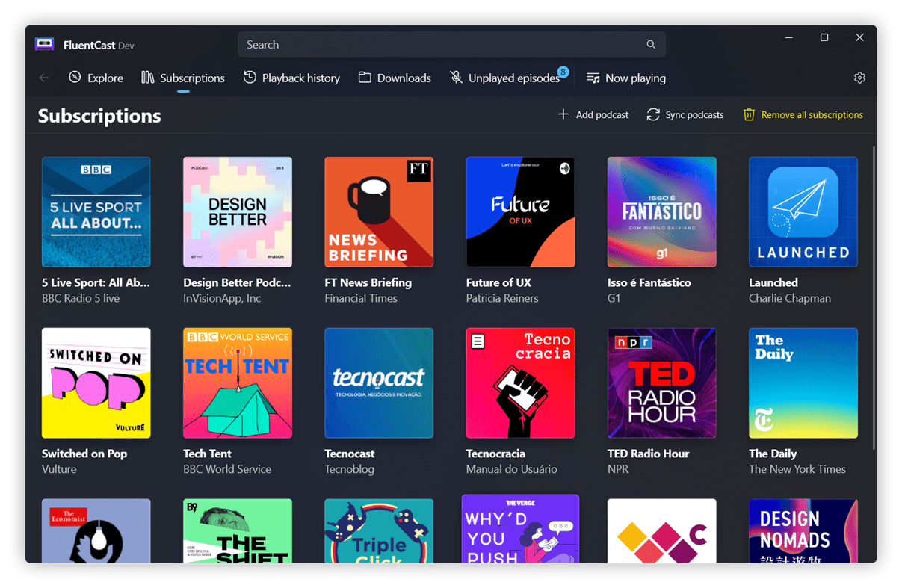Click the search magnifier icon
902x588 pixels.
(651, 45)
